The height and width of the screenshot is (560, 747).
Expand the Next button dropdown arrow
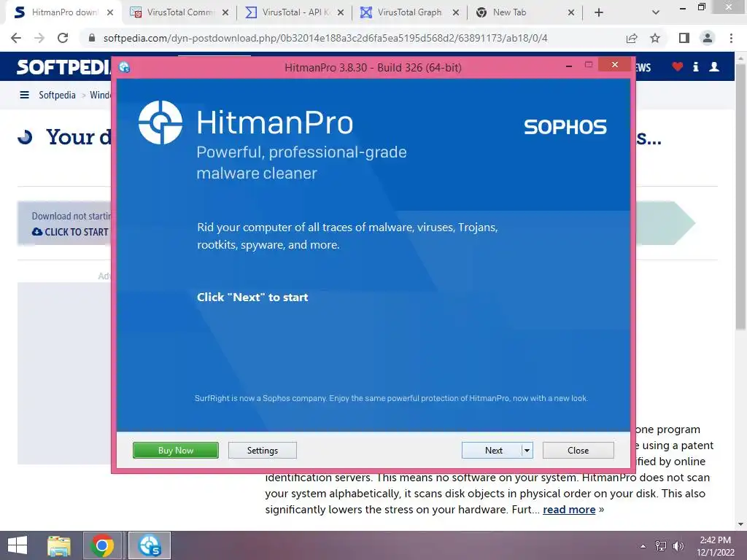(527, 450)
